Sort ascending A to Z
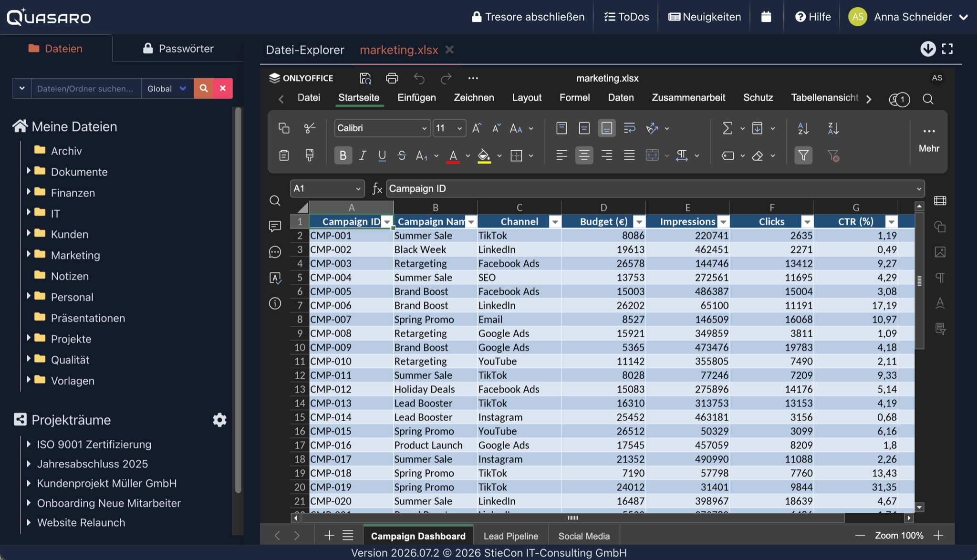This screenshot has width=977, height=560. (x=803, y=128)
